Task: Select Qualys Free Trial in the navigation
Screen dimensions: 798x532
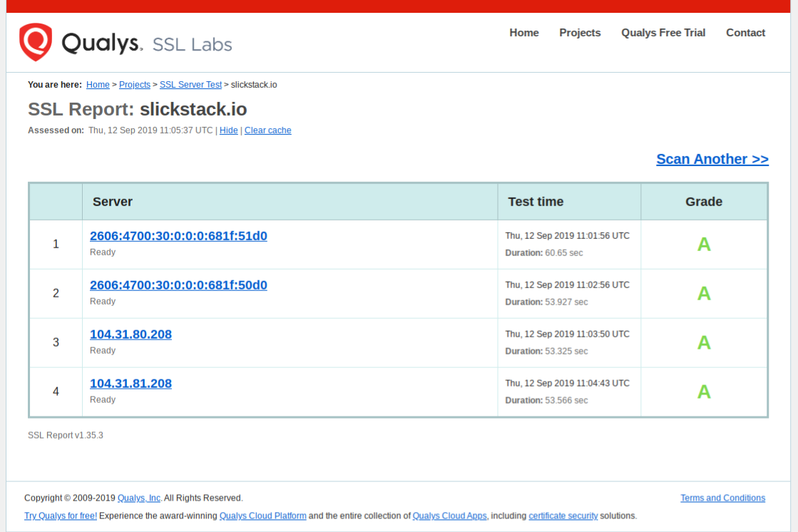Action: (663, 33)
